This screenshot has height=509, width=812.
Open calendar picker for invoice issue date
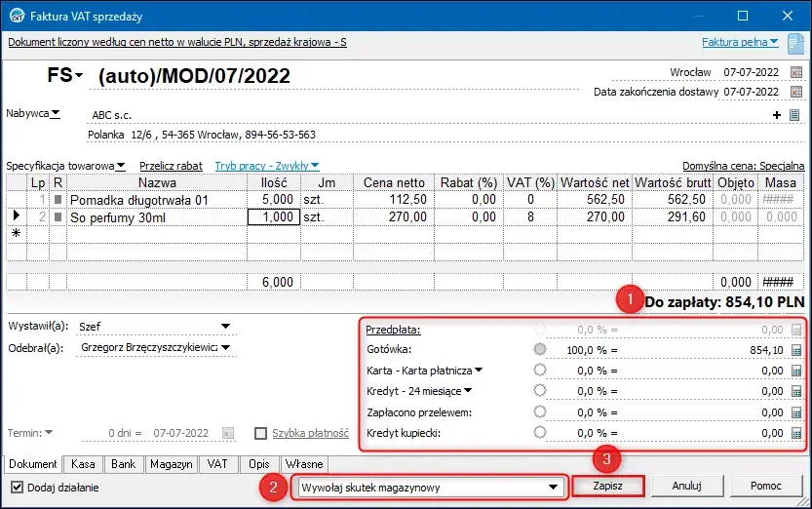[796, 73]
